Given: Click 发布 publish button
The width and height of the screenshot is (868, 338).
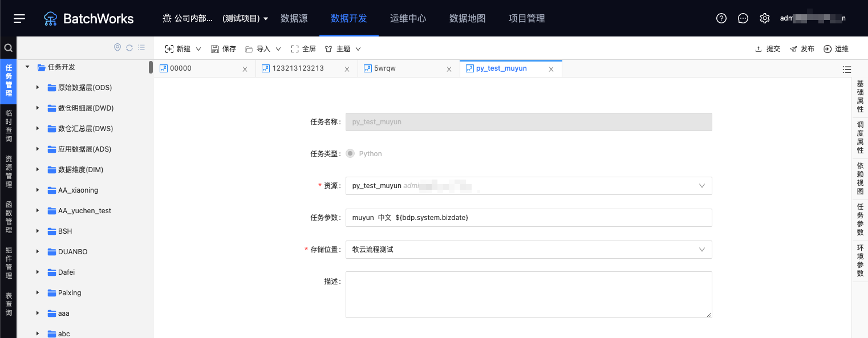Looking at the screenshot, I should coord(802,49).
